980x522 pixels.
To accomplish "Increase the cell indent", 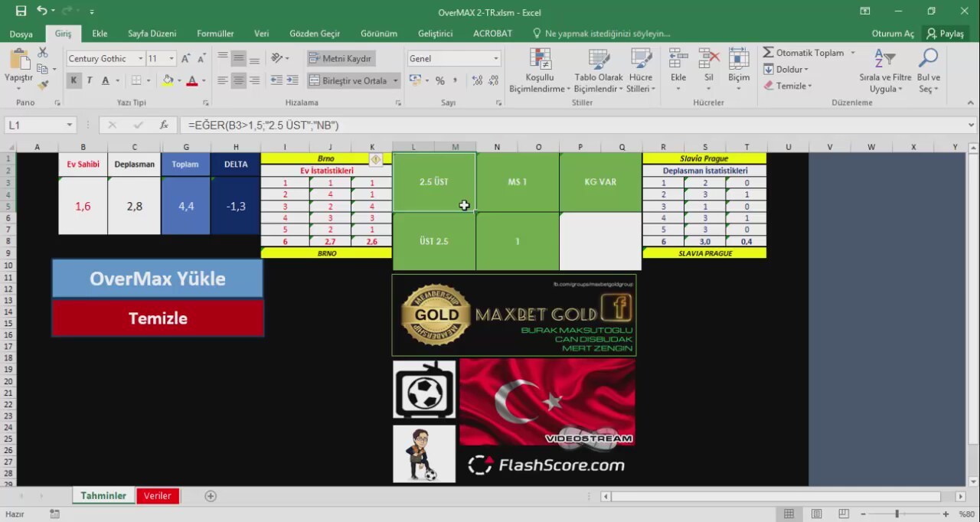I will (x=293, y=80).
